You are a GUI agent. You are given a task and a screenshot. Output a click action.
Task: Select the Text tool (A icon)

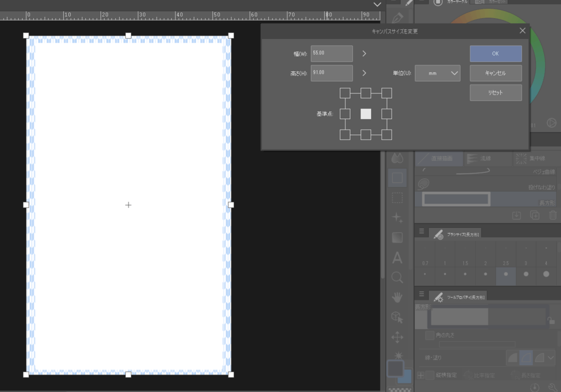click(397, 258)
